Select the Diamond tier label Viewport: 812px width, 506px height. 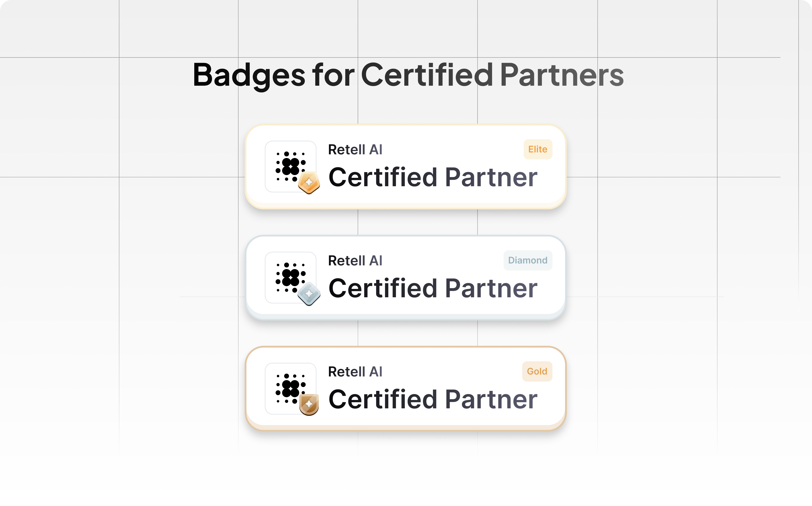(528, 260)
